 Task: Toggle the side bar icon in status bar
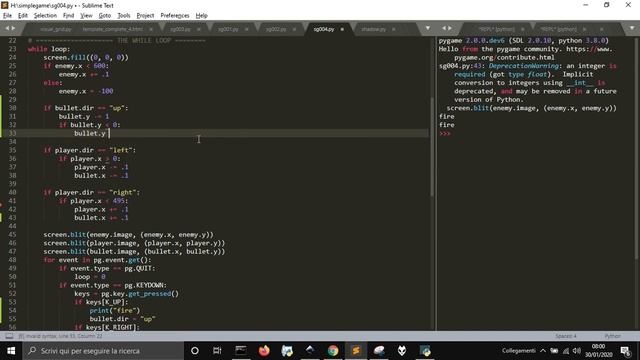[x=9, y=336]
